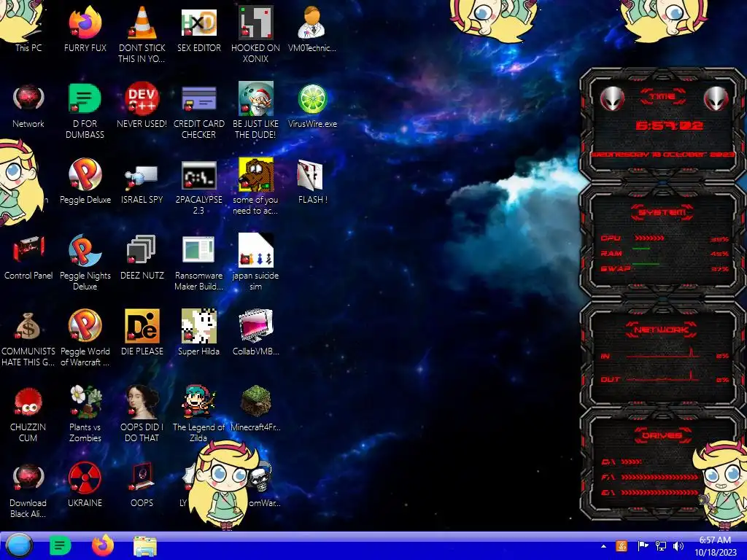Viewport: 747px width, 560px height.
Task: Open The Legend of Zilda shortcut
Action: 198,413
